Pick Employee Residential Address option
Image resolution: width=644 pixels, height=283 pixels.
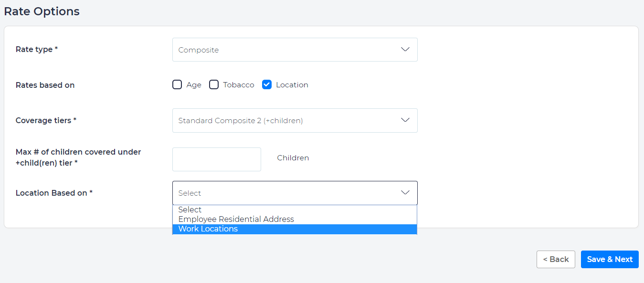pyautogui.click(x=236, y=219)
